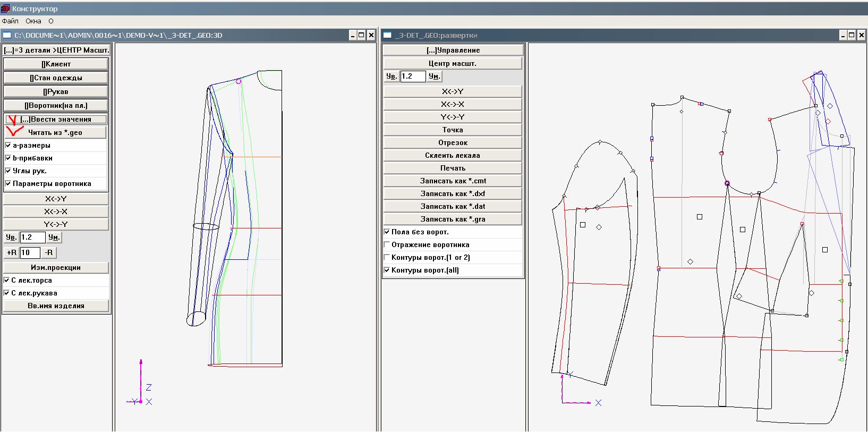Click the +R rotation increase button

coord(11,252)
